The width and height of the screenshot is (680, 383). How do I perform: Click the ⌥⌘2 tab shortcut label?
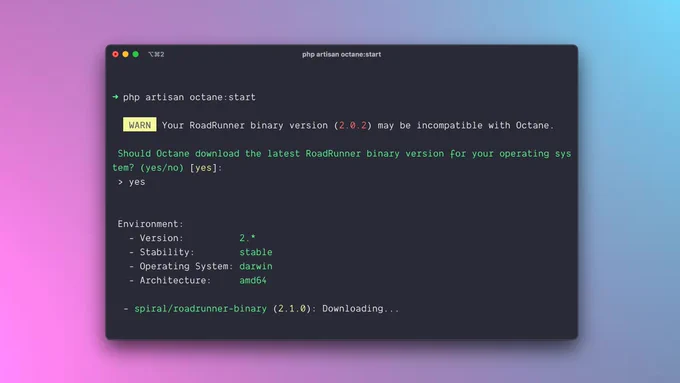tap(156, 54)
